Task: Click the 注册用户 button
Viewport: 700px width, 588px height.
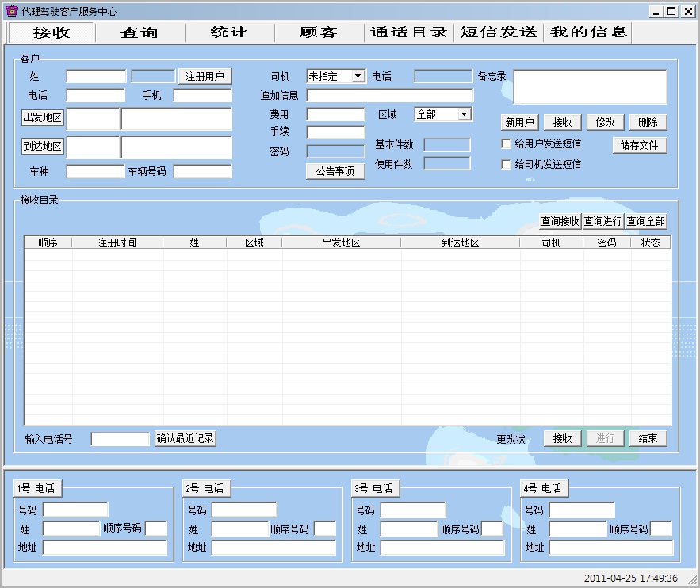Action: 205,76
